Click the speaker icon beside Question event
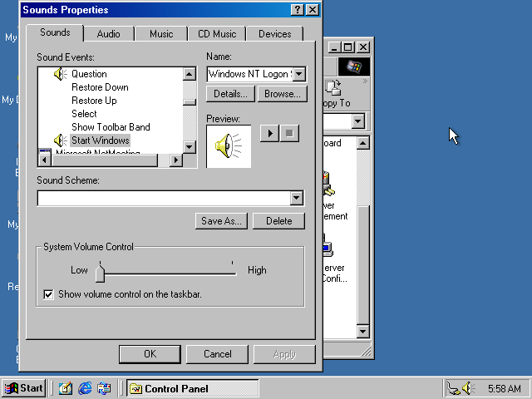Viewport: 532px width, 399px height. (x=61, y=74)
